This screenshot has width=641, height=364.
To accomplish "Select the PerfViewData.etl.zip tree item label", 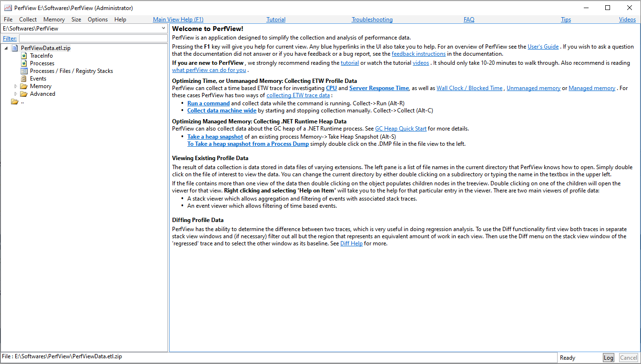I will click(45, 48).
